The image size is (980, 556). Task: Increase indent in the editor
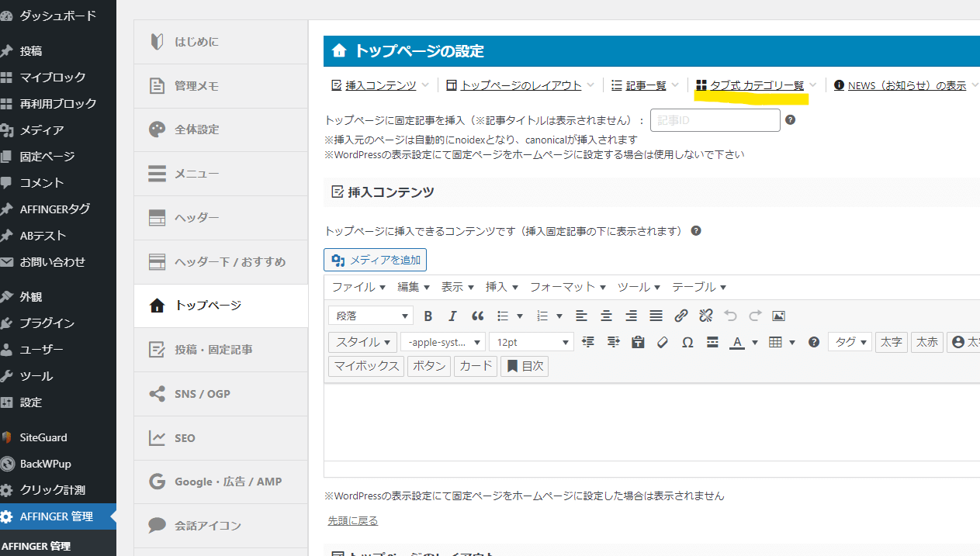613,342
